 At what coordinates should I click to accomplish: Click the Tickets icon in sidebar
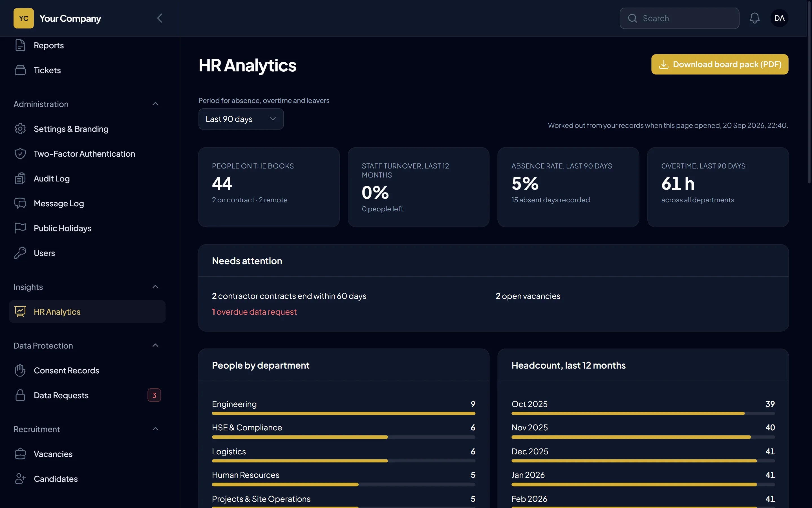click(20, 70)
